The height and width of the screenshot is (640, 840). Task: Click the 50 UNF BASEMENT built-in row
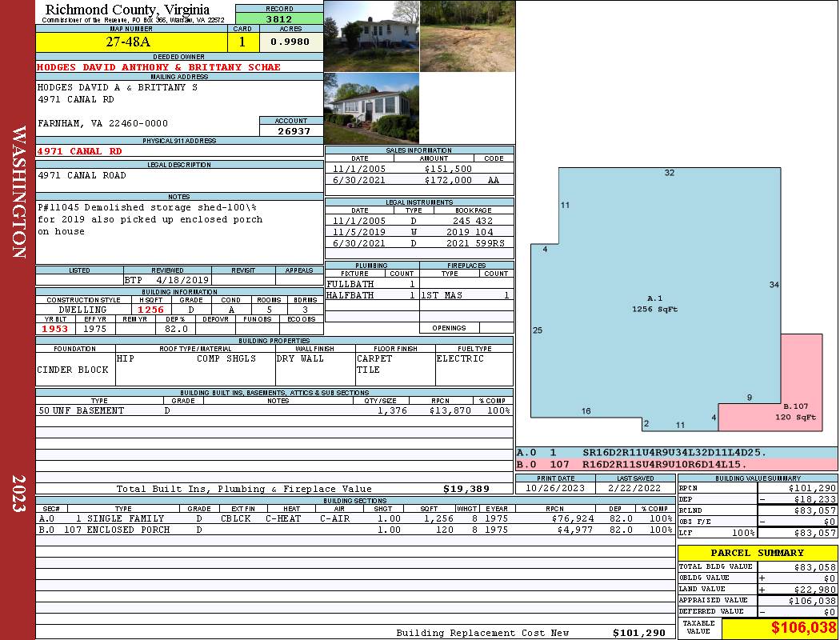point(274,410)
